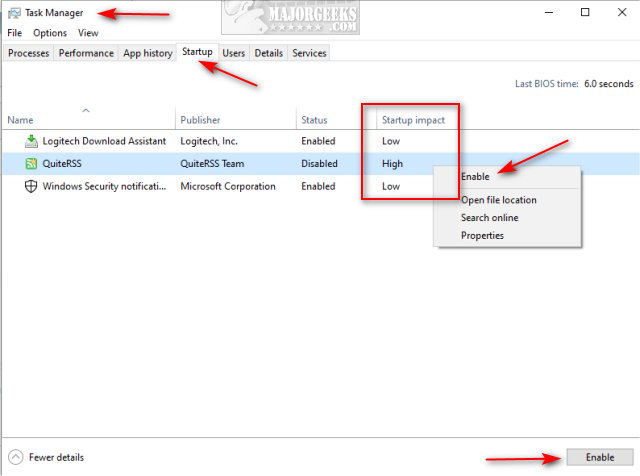The image size is (640, 476).
Task: Click the Disabled status of QuiteRSS
Action: tap(319, 164)
